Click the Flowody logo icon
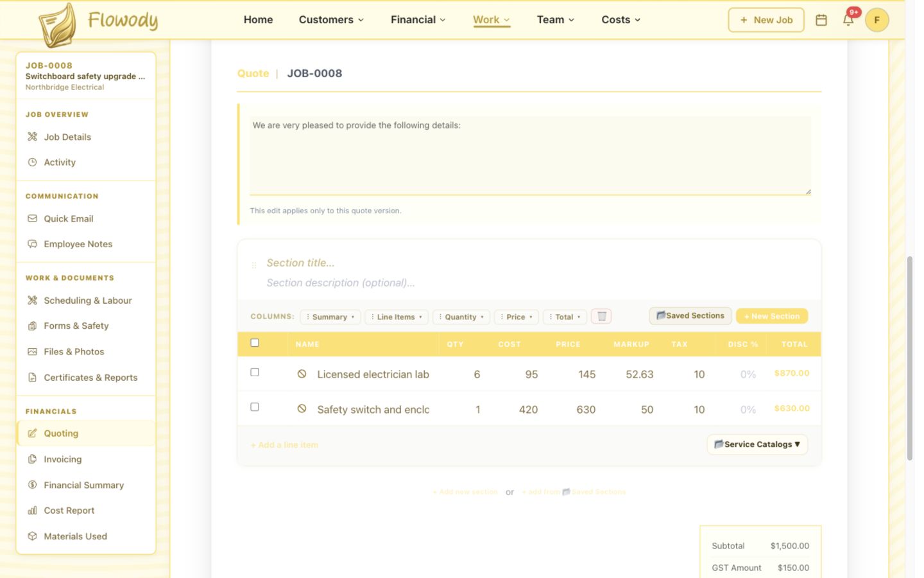 (57, 26)
